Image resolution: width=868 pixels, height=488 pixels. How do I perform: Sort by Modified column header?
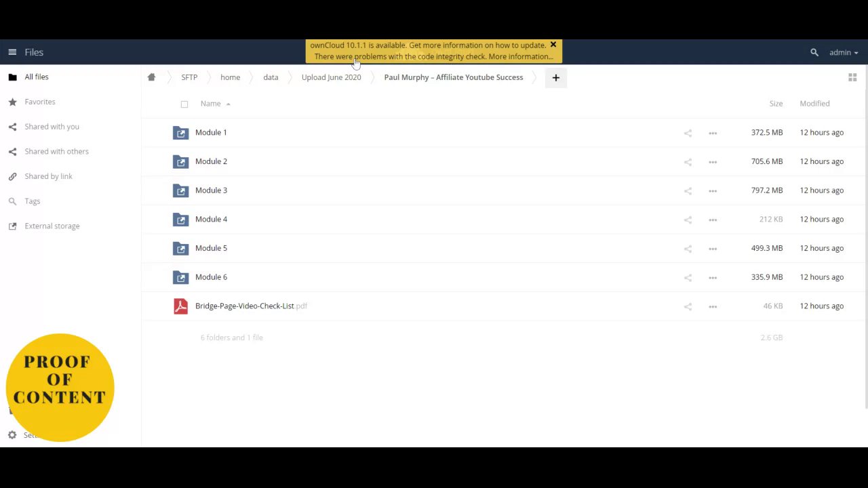[814, 104]
